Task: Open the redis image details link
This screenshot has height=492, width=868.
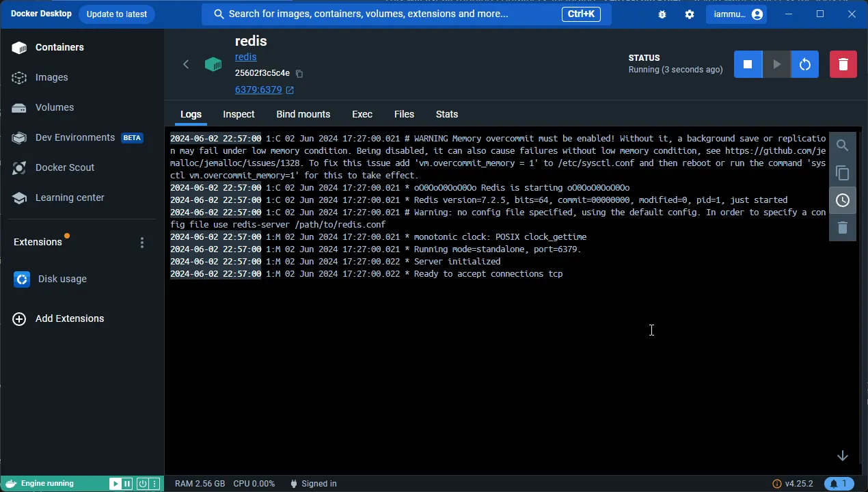Action: 245,57
